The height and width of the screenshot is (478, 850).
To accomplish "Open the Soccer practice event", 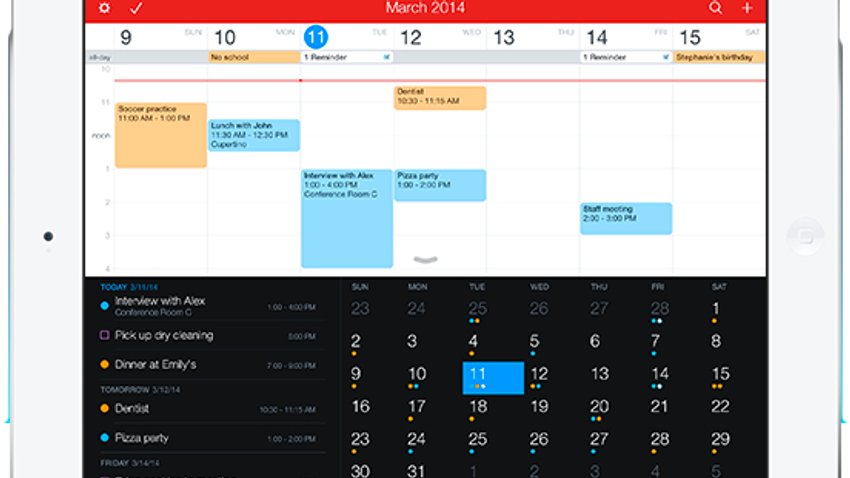I will [160, 135].
